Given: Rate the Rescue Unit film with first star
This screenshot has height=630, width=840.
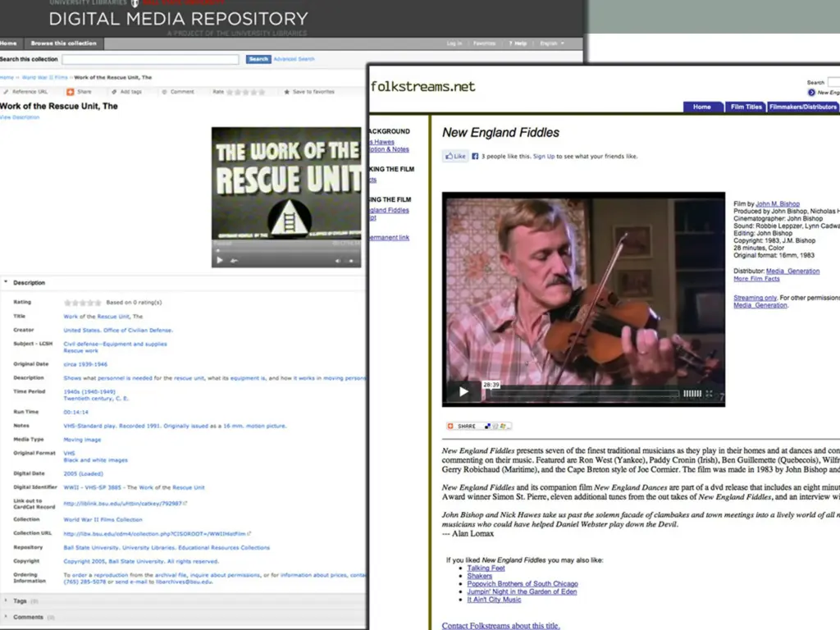Looking at the screenshot, I should coord(230,92).
